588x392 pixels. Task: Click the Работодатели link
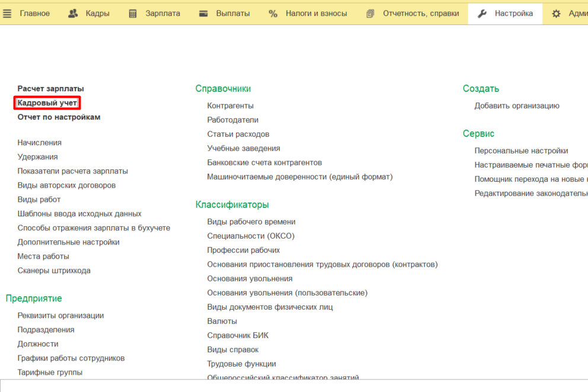[x=233, y=120]
